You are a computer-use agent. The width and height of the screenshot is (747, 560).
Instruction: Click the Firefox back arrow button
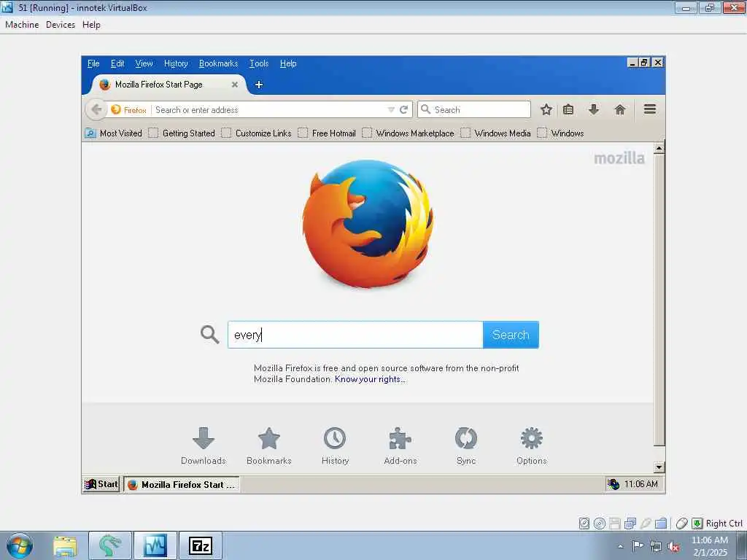coord(96,110)
